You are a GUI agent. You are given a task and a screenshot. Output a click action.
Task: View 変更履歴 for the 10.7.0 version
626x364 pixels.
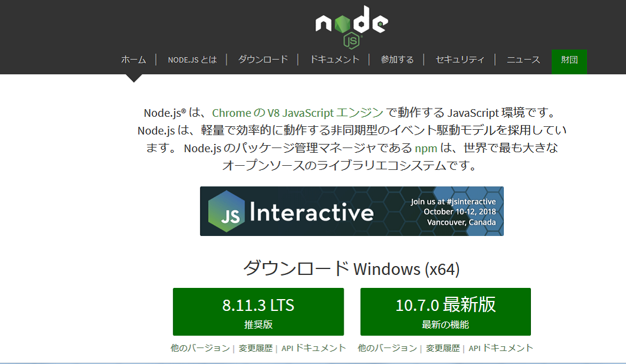[443, 348]
